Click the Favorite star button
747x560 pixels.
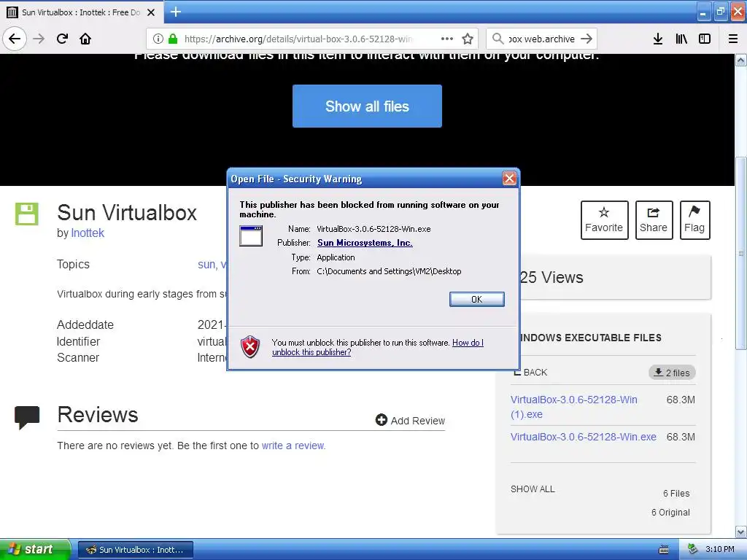pos(604,220)
